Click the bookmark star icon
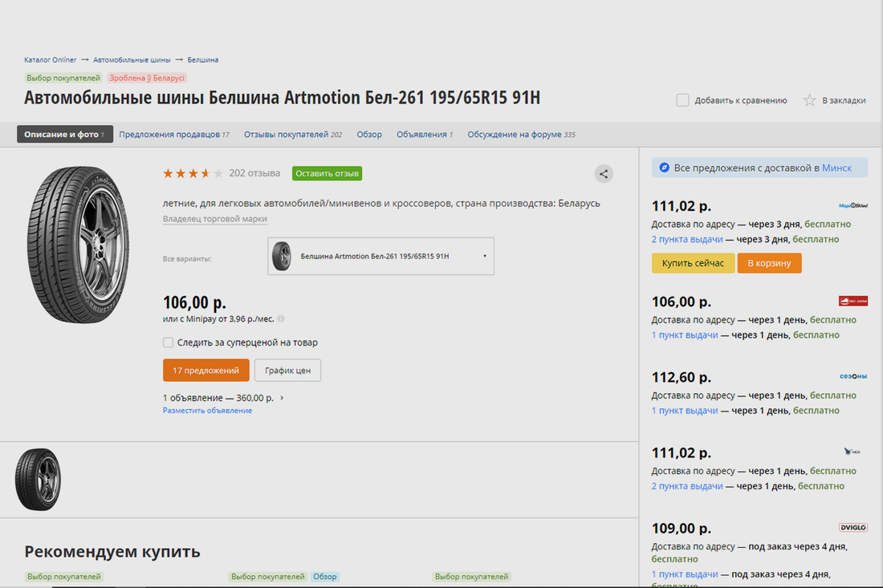 [809, 100]
